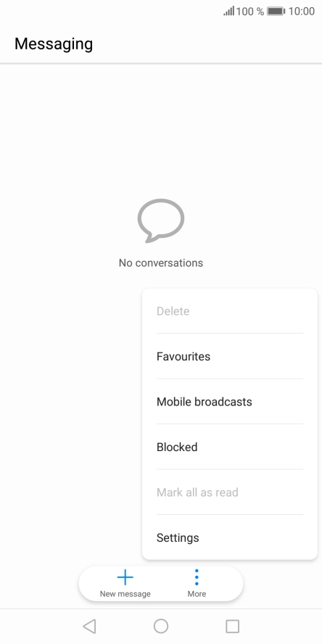
Task: Click the greyed-out Delete menu entry
Action: point(230,311)
